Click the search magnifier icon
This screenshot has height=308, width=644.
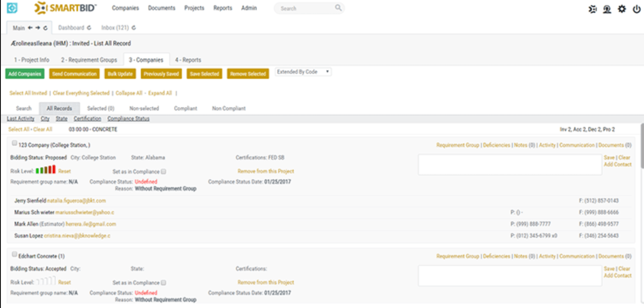(x=338, y=8)
